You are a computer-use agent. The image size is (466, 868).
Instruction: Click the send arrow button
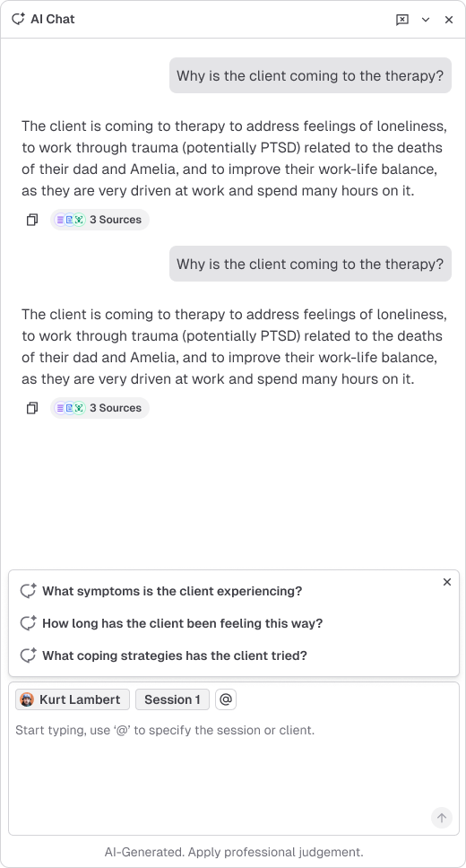442,818
